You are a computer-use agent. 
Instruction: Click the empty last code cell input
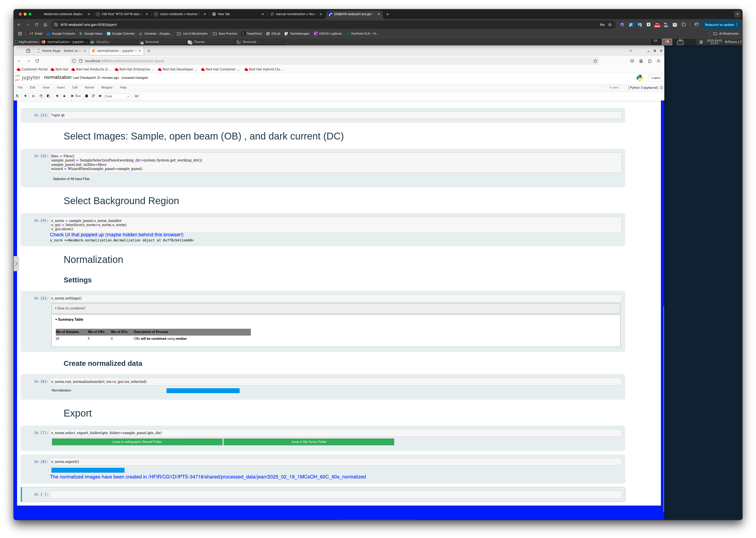click(335, 495)
